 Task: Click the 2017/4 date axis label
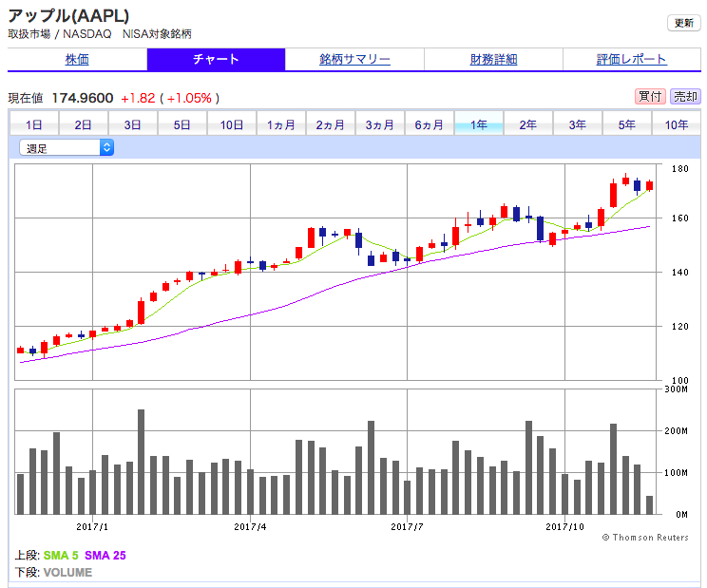[x=250, y=526]
